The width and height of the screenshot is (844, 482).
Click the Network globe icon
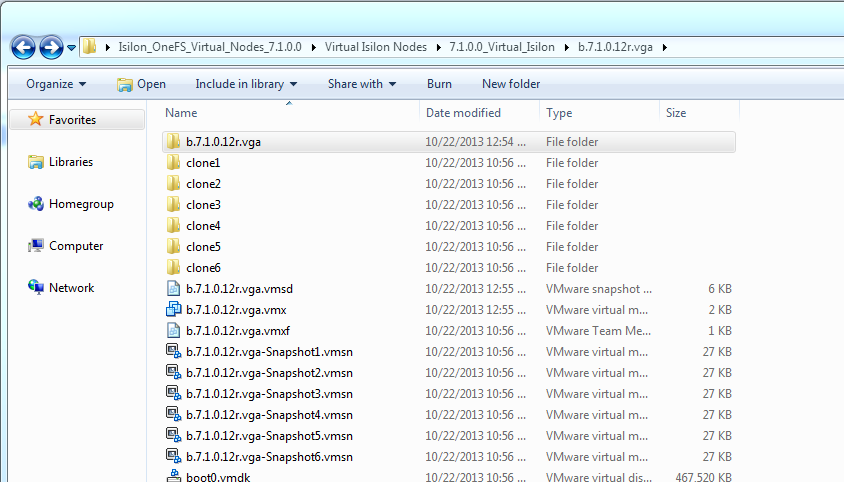click(x=36, y=287)
